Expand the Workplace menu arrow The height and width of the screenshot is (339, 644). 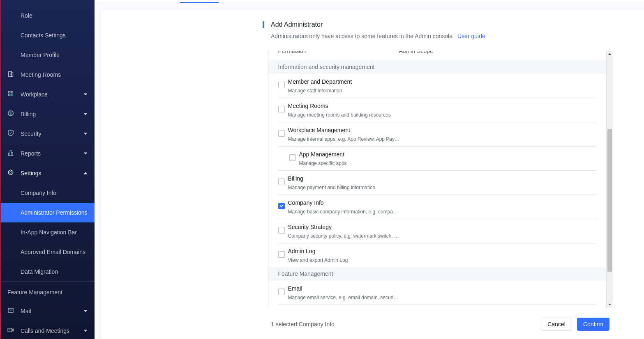(x=85, y=94)
